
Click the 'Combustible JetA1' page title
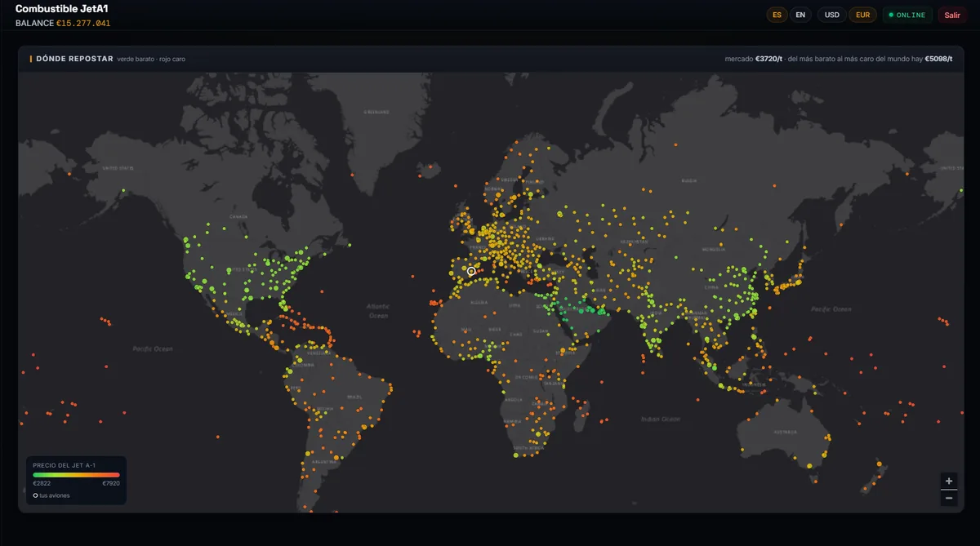click(62, 8)
